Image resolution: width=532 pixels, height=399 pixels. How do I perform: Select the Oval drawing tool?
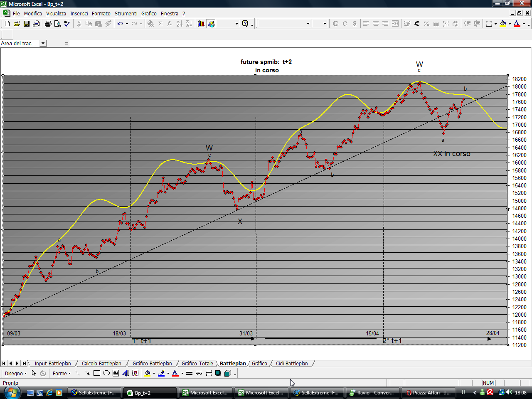[x=106, y=373]
